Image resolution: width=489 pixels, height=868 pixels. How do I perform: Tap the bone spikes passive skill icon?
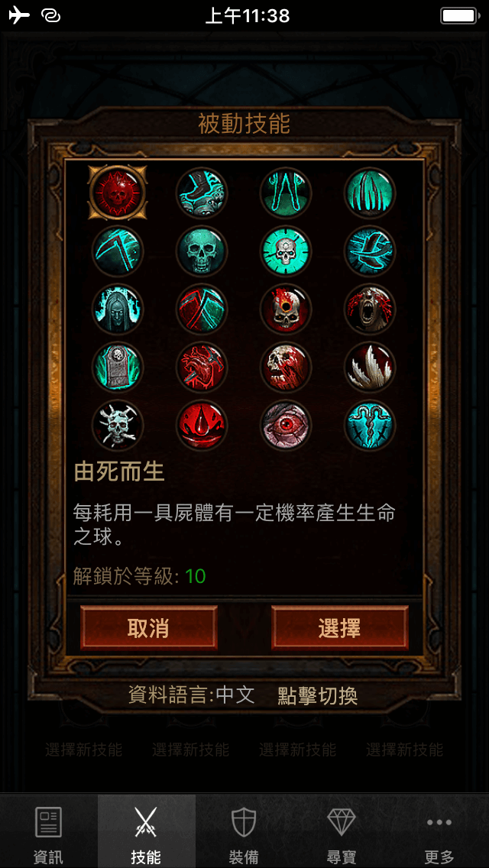(x=370, y=368)
